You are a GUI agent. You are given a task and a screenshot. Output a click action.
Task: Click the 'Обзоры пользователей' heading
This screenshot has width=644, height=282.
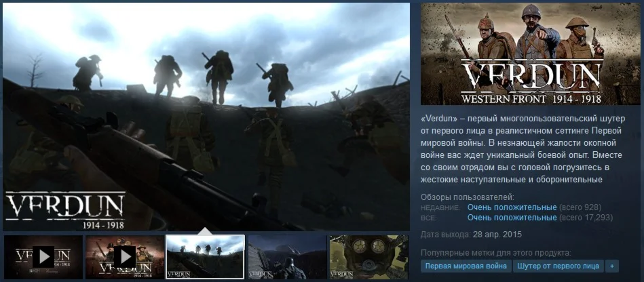click(x=468, y=197)
